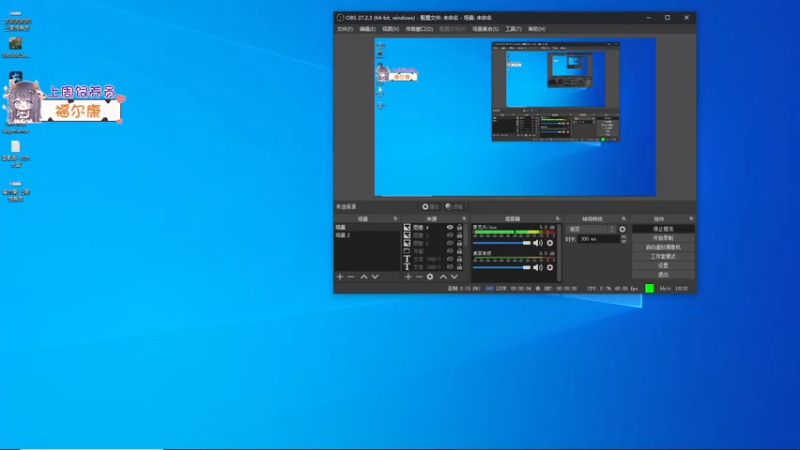Click the OBS logo in the title bar
This screenshot has width=800, height=450.
[340, 17]
